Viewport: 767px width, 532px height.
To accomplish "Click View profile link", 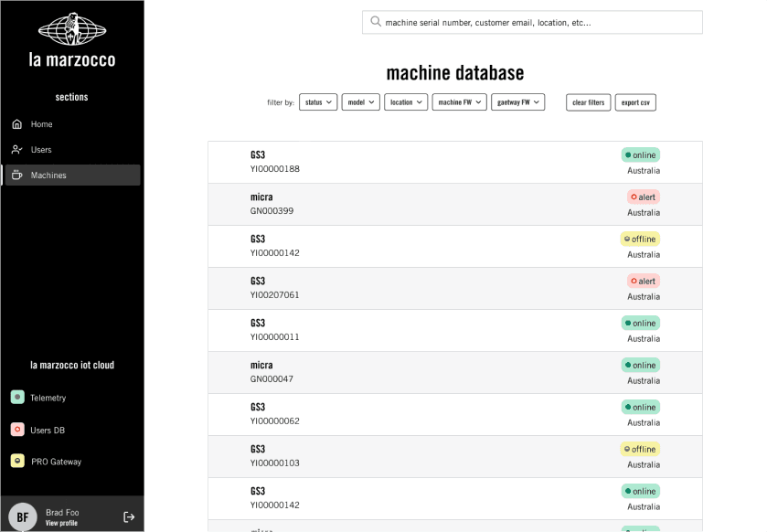I will pyautogui.click(x=61, y=523).
